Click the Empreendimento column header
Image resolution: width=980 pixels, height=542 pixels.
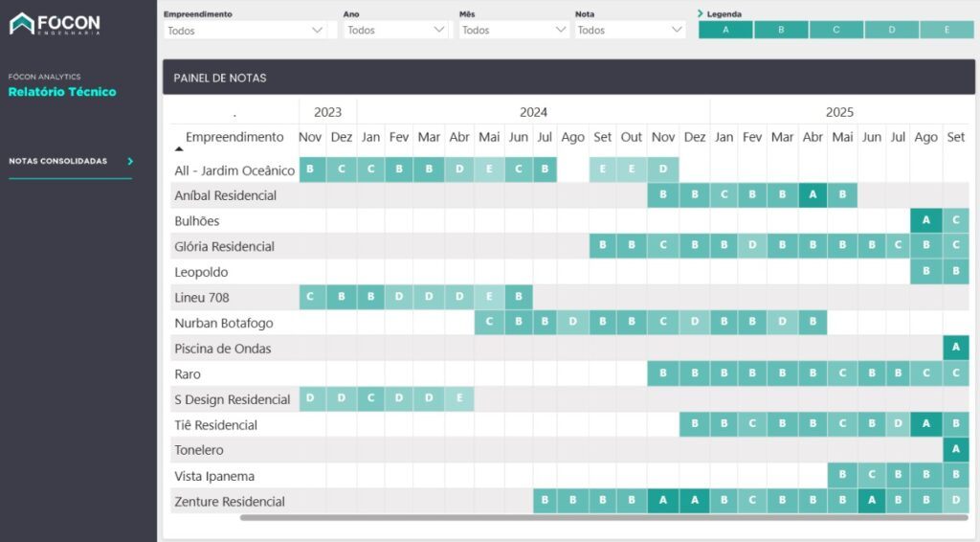point(234,137)
